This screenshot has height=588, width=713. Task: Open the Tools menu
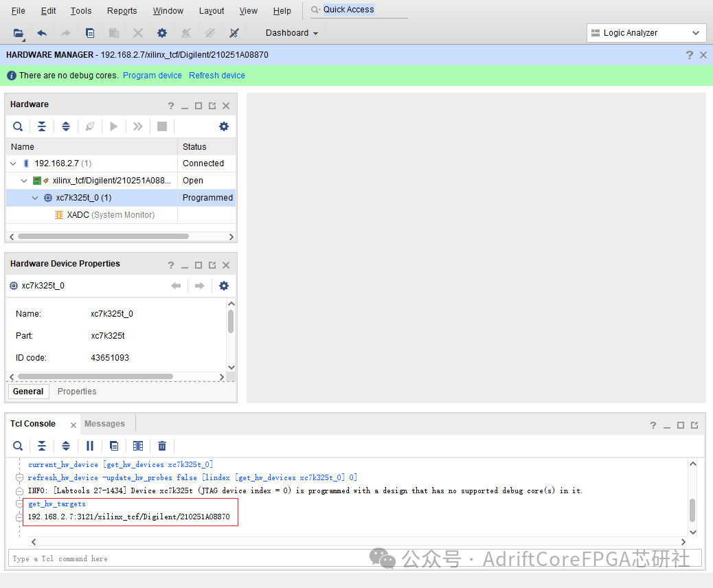pyautogui.click(x=81, y=10)
